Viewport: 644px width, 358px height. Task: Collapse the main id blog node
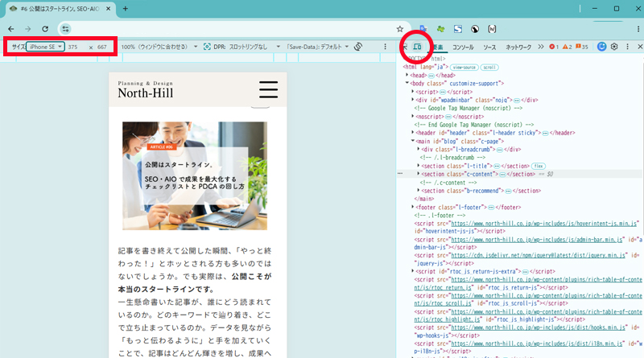[413, 141]
